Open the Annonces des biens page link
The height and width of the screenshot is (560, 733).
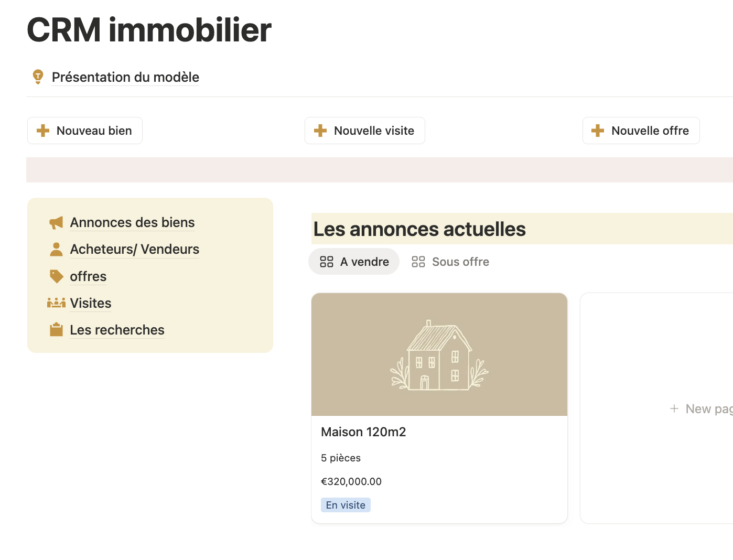pos(132,222)
